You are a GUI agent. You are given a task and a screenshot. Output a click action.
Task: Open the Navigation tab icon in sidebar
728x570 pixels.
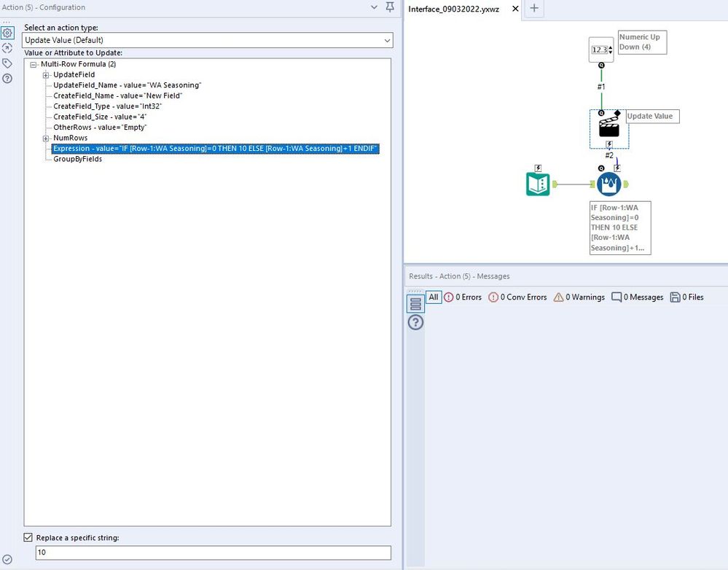[x=7, y=48]
